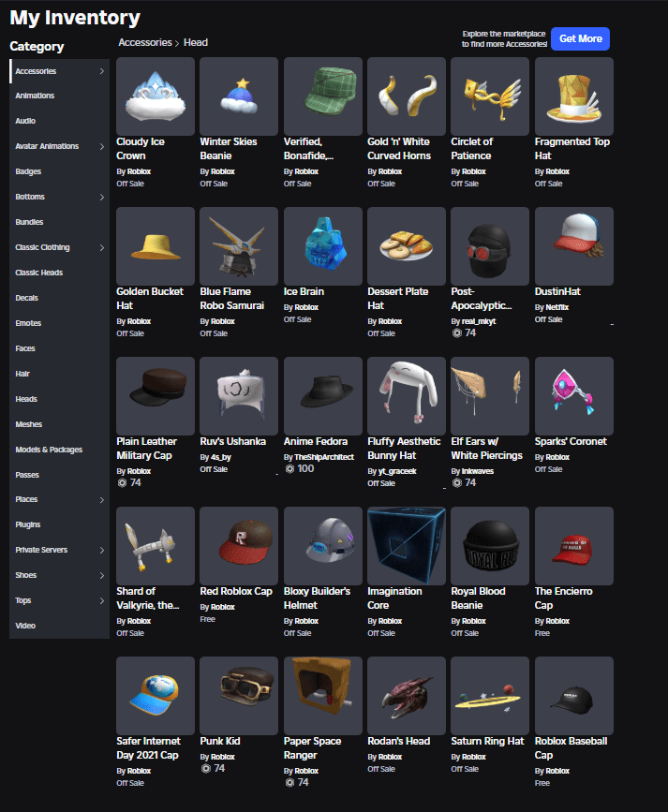Image resolution: width=668 pixels, height=812 pixels.
Task: Open Safer Internet Day 2021 Cap image
Action: [x=156, y=696]
